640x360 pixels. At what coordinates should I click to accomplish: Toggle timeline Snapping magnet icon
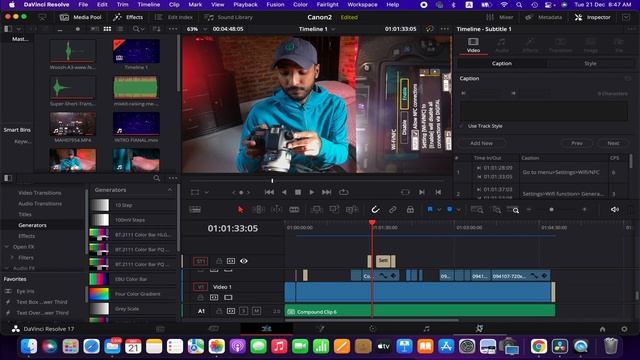click(x=375, y=209)
